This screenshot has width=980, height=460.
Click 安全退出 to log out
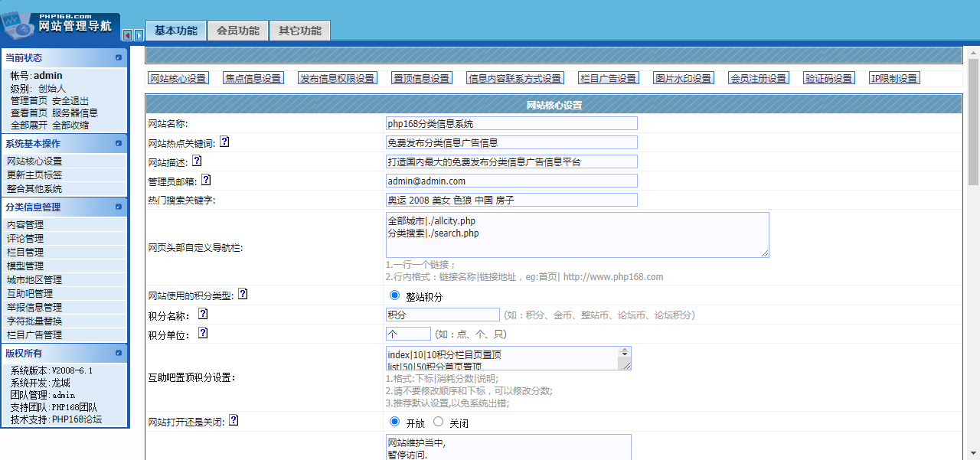tap(70, 101)
